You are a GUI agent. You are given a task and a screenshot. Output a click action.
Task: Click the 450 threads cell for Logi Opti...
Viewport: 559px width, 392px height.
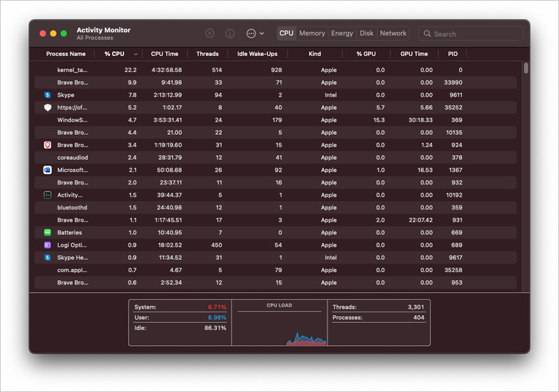[x=217, y=245]
